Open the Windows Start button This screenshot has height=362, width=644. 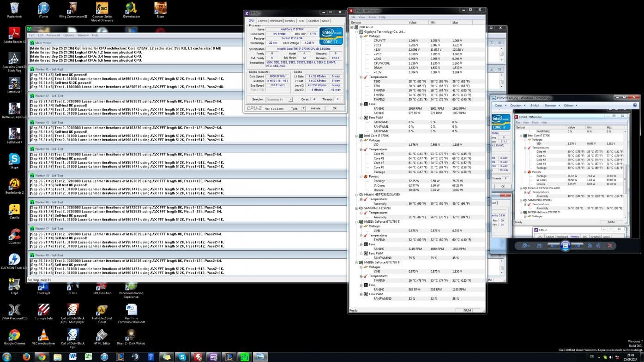pyautogui.click(x=7, y=356)
